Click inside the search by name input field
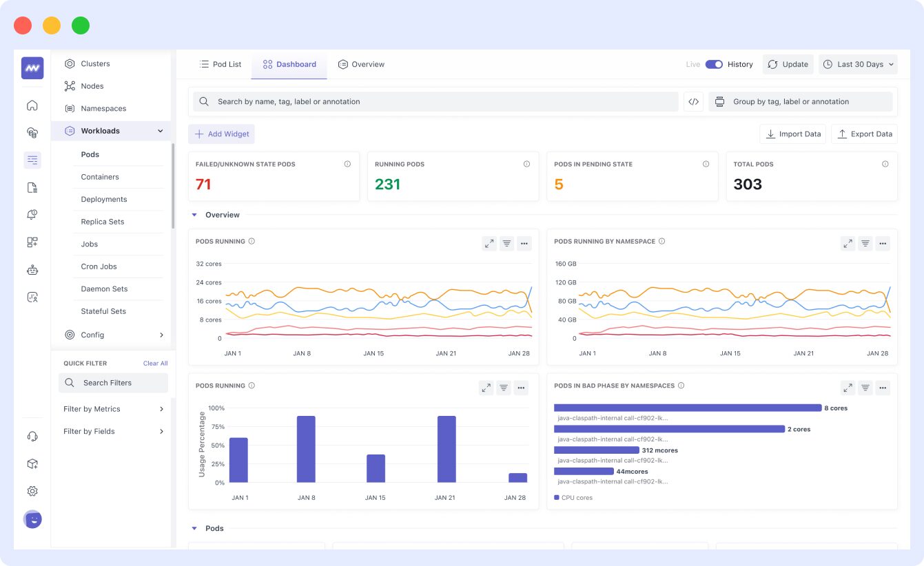This screenshot has height=566, width=924. (x=413, y=101)
